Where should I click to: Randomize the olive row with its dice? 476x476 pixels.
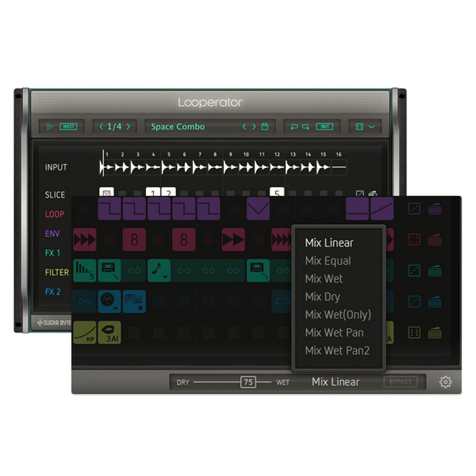click(414, 333)
